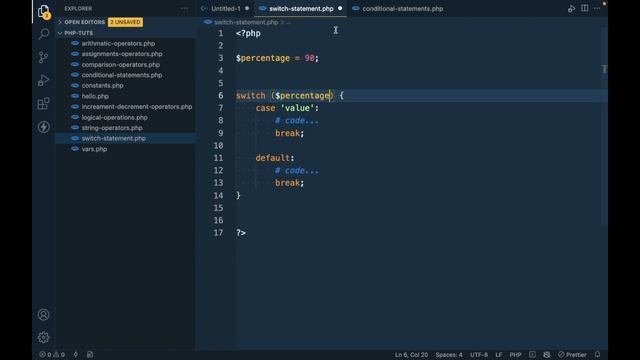Click the $percentage variable on line 3
Viewport: 640px width, 360px height.
263,58
